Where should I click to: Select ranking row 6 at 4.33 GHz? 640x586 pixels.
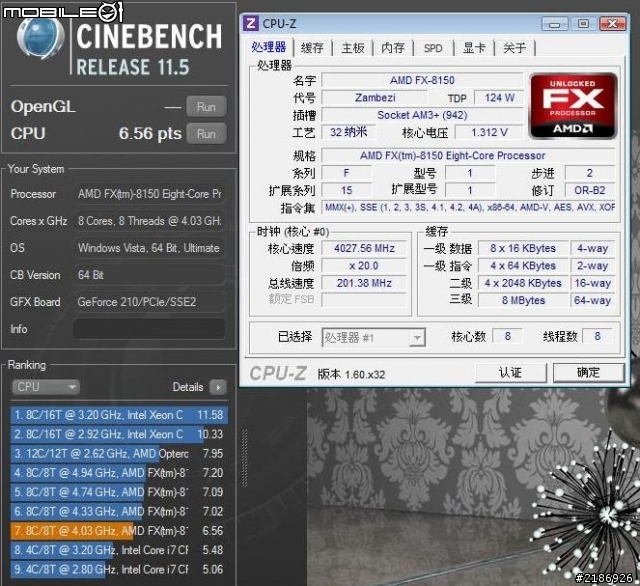119,511
